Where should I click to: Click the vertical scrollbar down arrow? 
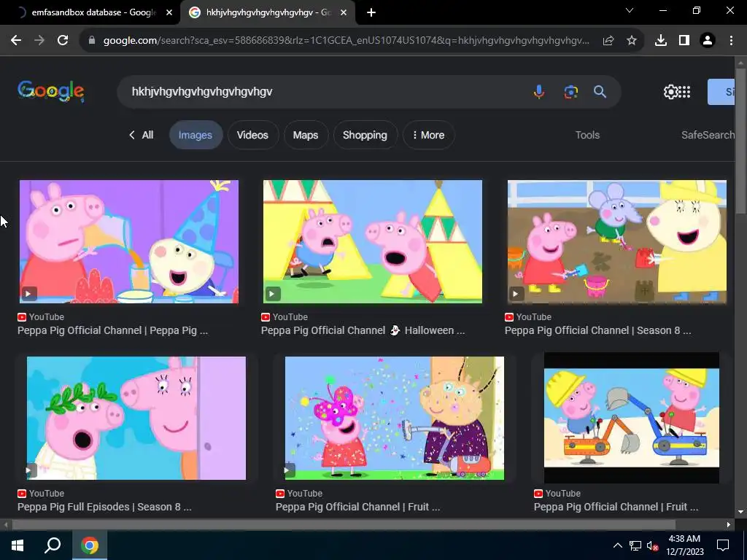coord(740,512)
